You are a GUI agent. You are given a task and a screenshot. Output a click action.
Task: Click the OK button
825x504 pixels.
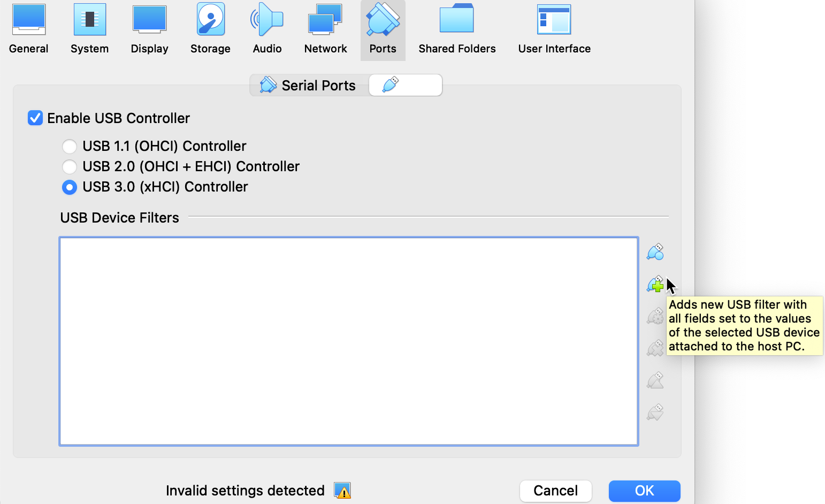pos(644,491)
